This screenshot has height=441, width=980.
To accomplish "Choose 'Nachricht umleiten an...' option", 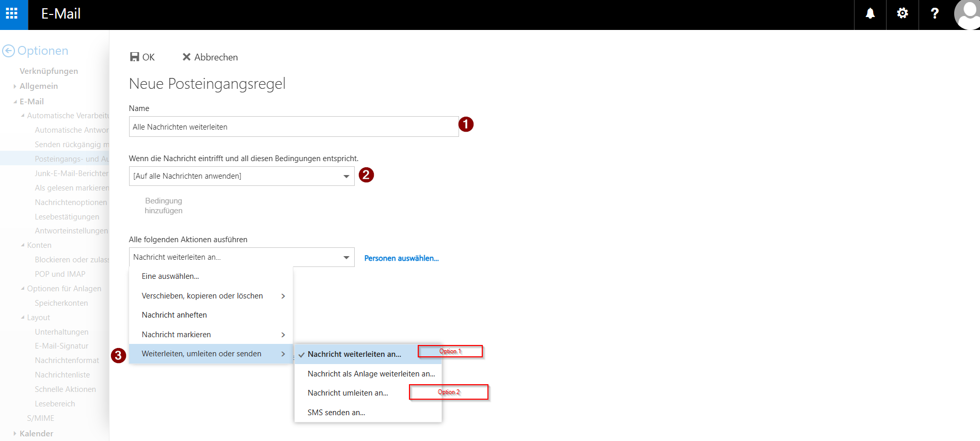I will (347, 393).
